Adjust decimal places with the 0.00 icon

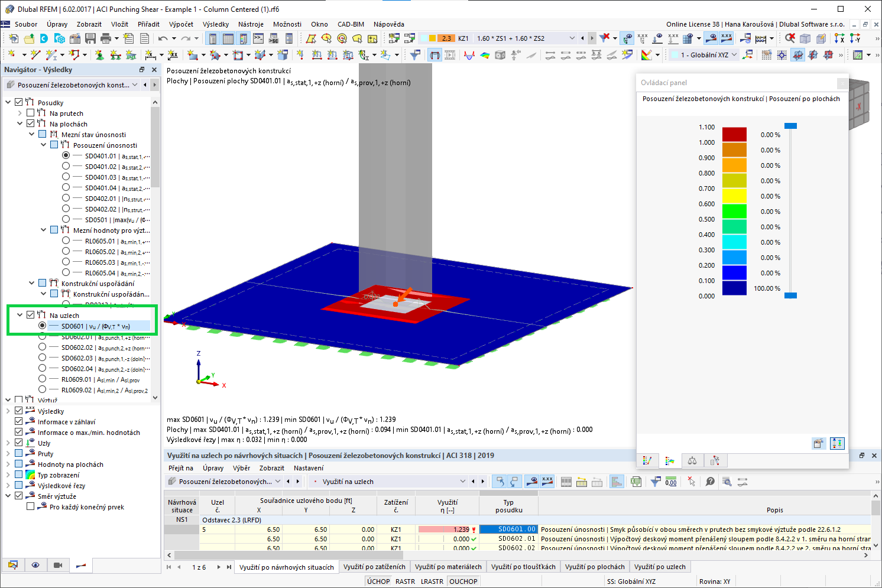point(671,482)
